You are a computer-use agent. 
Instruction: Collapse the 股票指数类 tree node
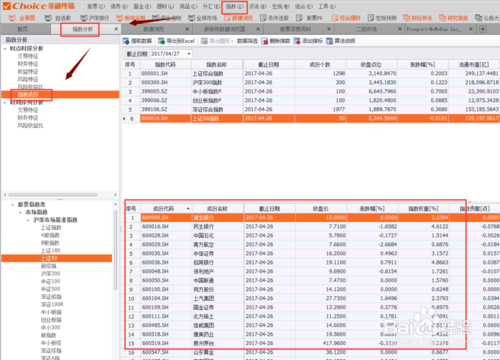[x=13, y=205]
